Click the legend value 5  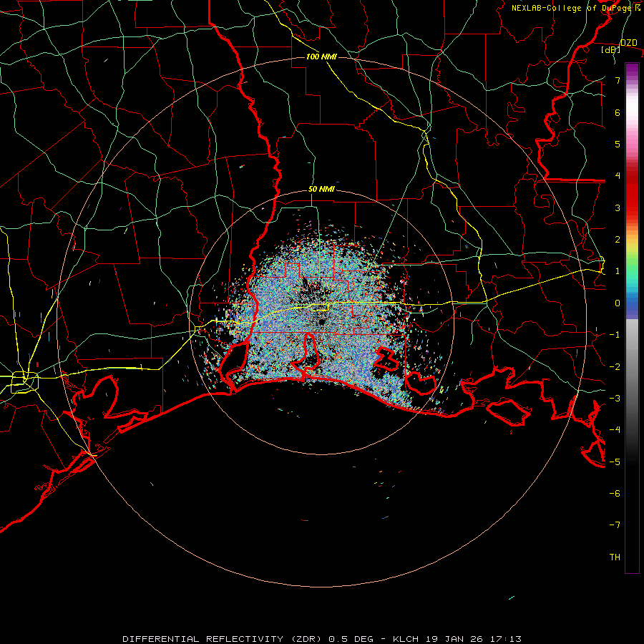pyautogui.click(x=618, y=144)
